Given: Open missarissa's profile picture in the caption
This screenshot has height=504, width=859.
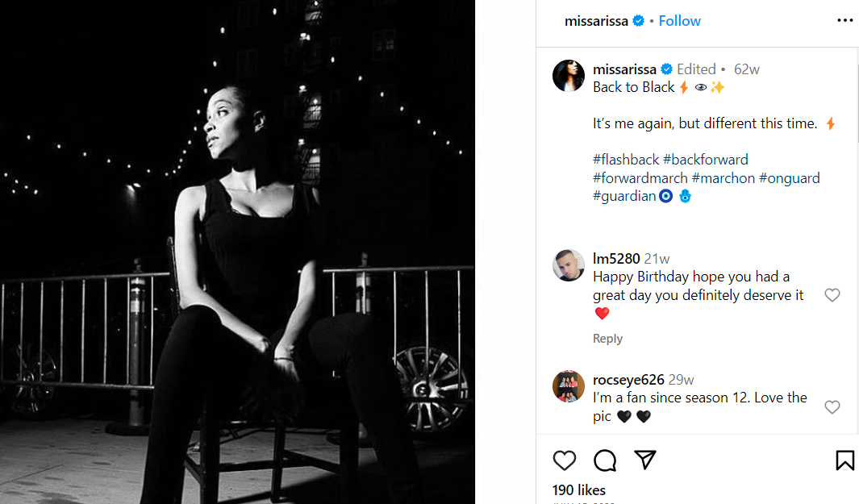Looking at the screenshot, I should (569, 76).
